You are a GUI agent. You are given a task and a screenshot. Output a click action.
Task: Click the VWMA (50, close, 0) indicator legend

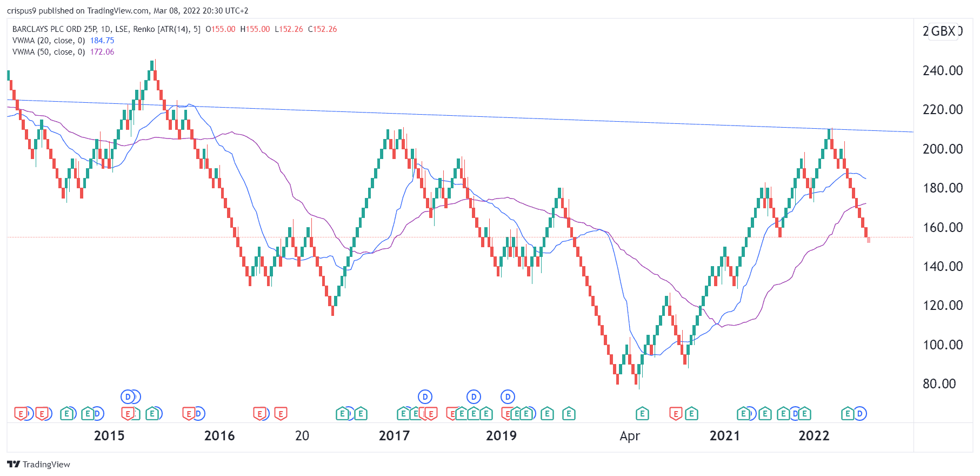pyautogui.click(x=49, y=52)
